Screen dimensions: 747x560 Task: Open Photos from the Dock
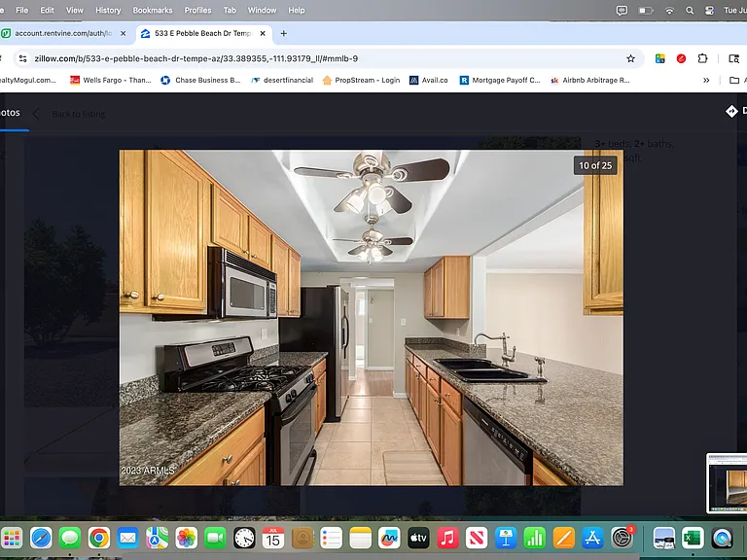click(x=187, y=538)
